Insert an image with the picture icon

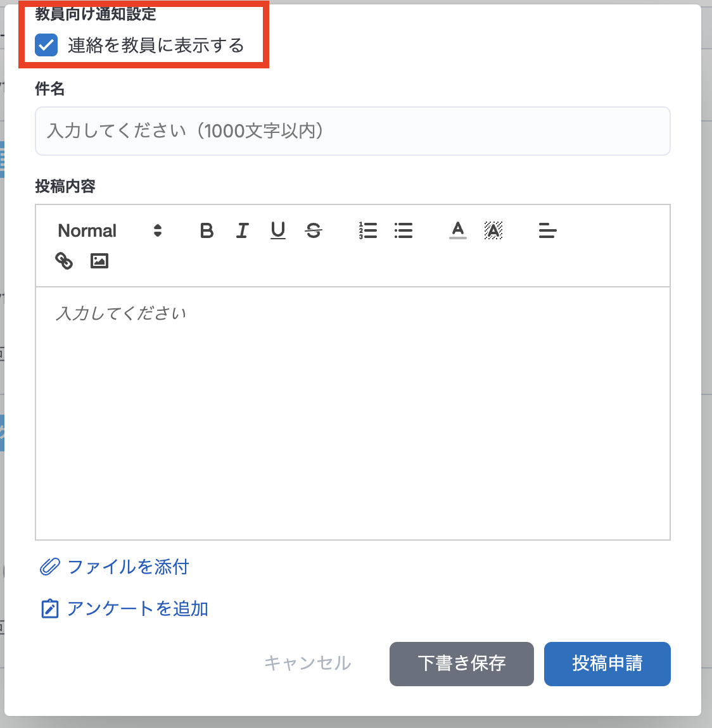pos(99,261)
